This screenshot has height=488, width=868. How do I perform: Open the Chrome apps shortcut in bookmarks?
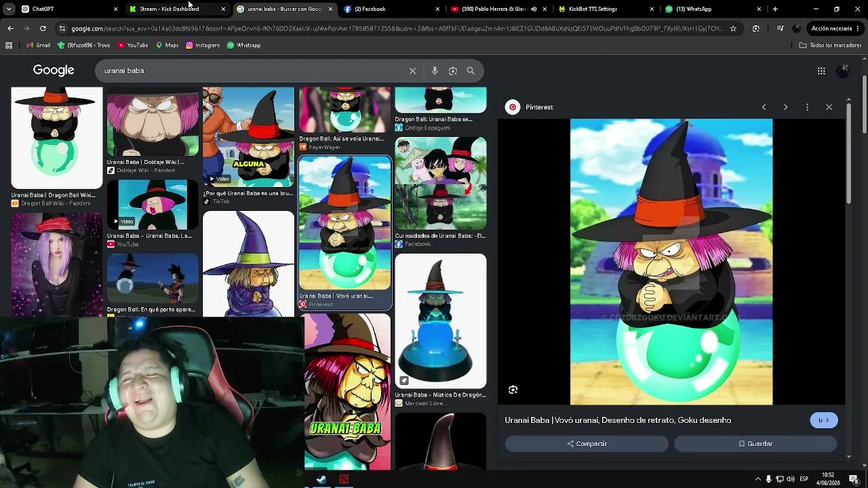click(x=9, y=45)
